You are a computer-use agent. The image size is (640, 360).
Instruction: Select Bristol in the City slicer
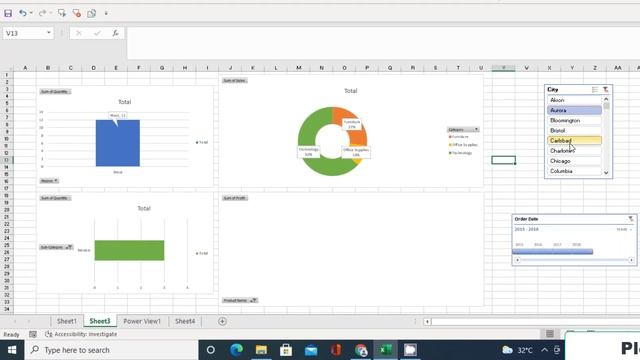pyautogui.click(x=574, y=131)
